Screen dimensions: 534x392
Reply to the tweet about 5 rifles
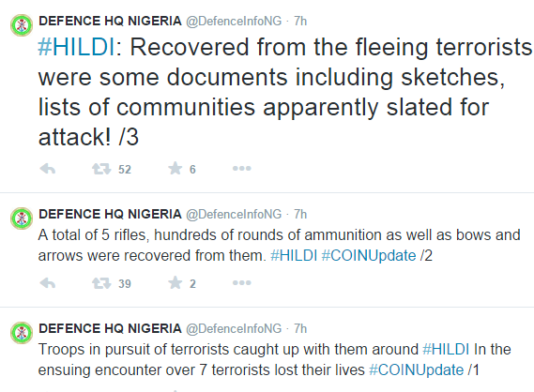[x=48, y=283]
